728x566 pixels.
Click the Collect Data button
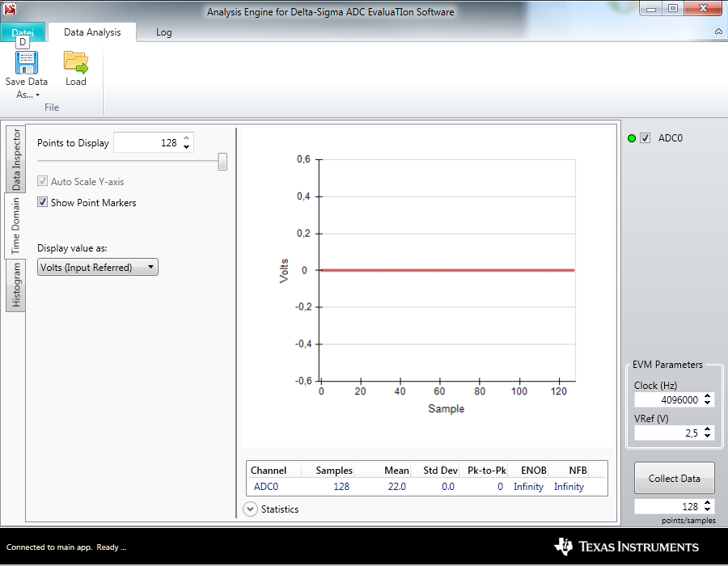point(674,478)
